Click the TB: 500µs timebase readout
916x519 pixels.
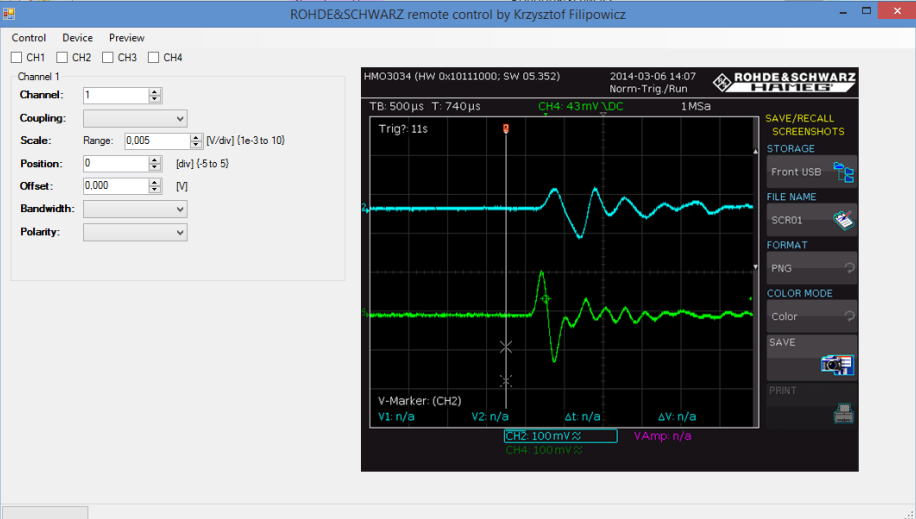point(396,106)
